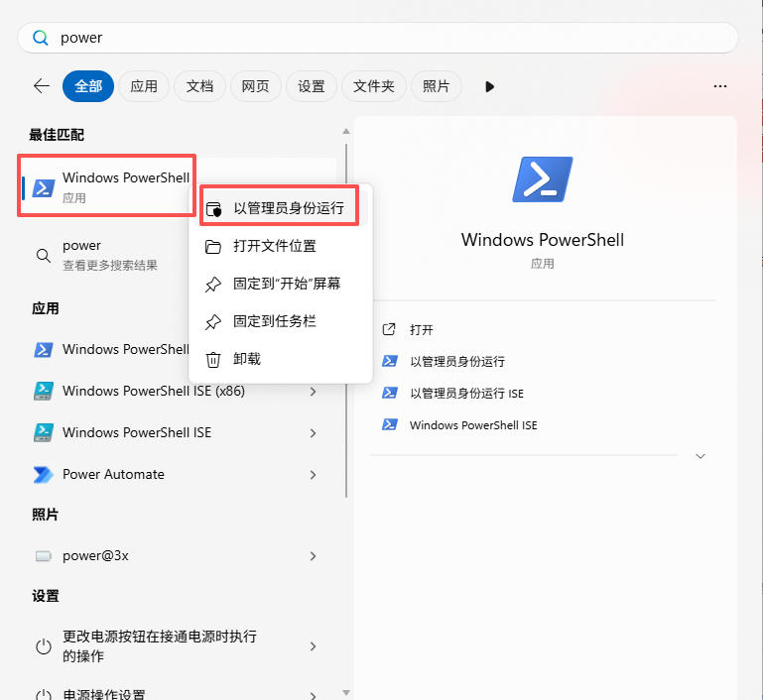The image size is (763, 700).
Task: Click the scroll up arrow of results list
Action: pos(346,131)
